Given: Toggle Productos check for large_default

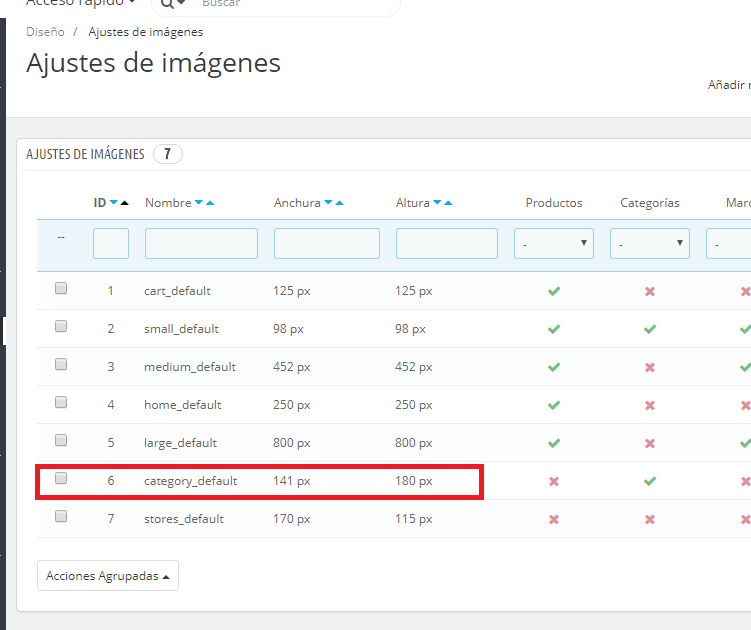Looking at the screenshot, I should (554, 443).
